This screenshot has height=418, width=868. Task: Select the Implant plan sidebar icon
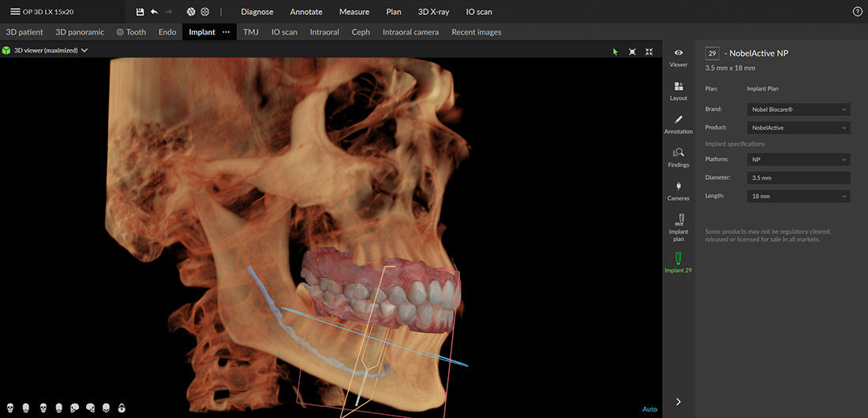(679, 226)
